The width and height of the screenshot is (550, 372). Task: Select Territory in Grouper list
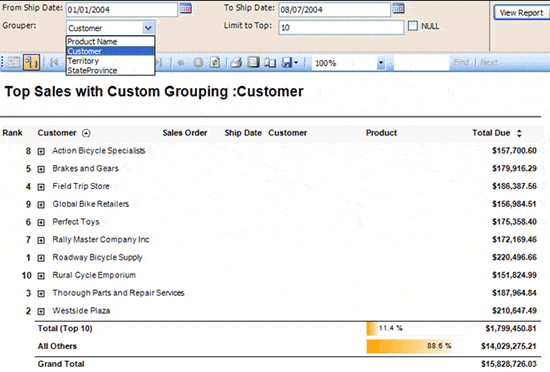pos(110,61)
